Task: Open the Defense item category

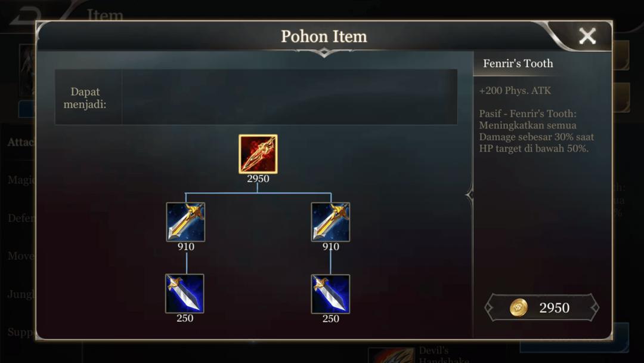Action: pyautogui.click(x=20, y=218)
